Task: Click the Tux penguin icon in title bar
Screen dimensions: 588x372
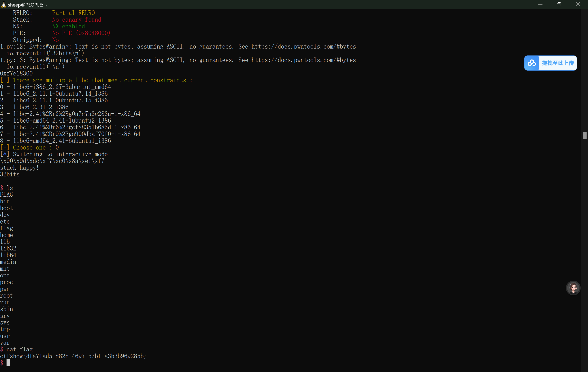Action: (3, 5)
